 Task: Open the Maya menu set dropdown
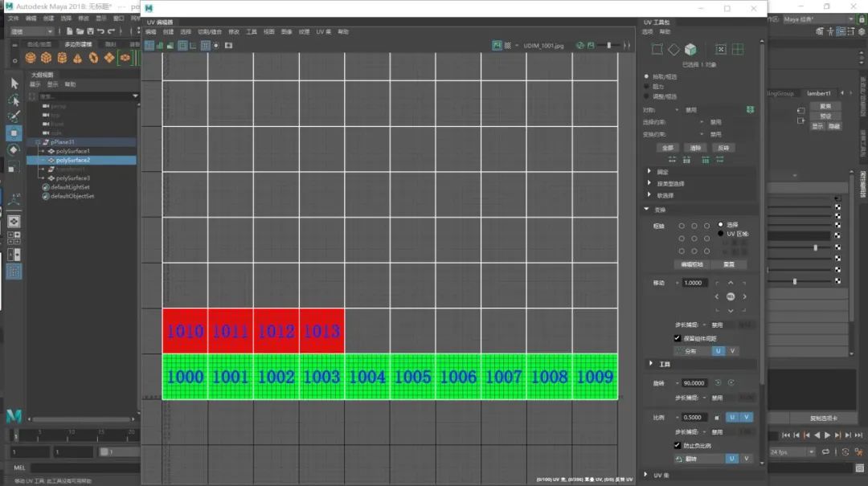tap(31, 31)
